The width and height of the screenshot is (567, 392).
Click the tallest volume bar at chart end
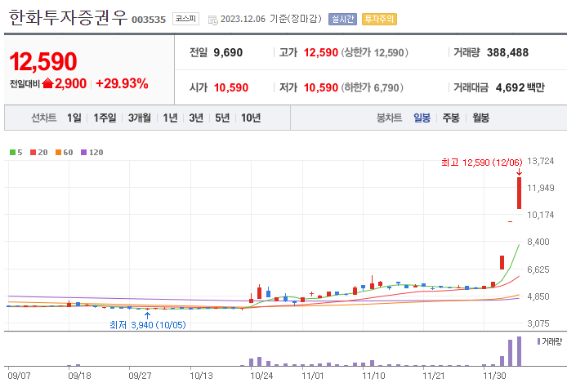519,351
